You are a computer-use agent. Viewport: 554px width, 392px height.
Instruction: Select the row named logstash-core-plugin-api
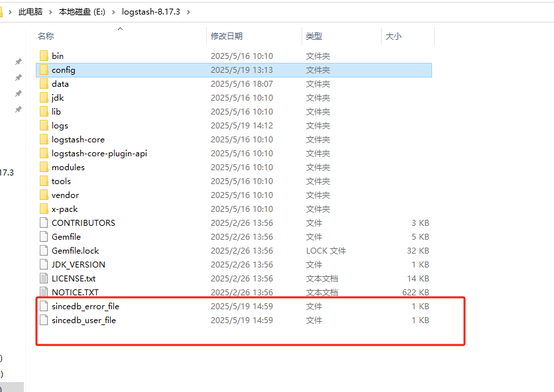tap(234, 153)
